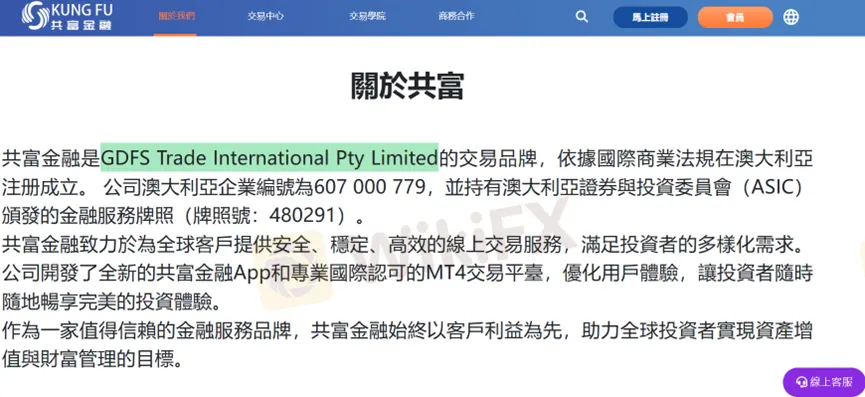The height and width of the screenshot is (397, 865).
Task: Click the MT4交易平臺 text
Action: pos(483,273)
